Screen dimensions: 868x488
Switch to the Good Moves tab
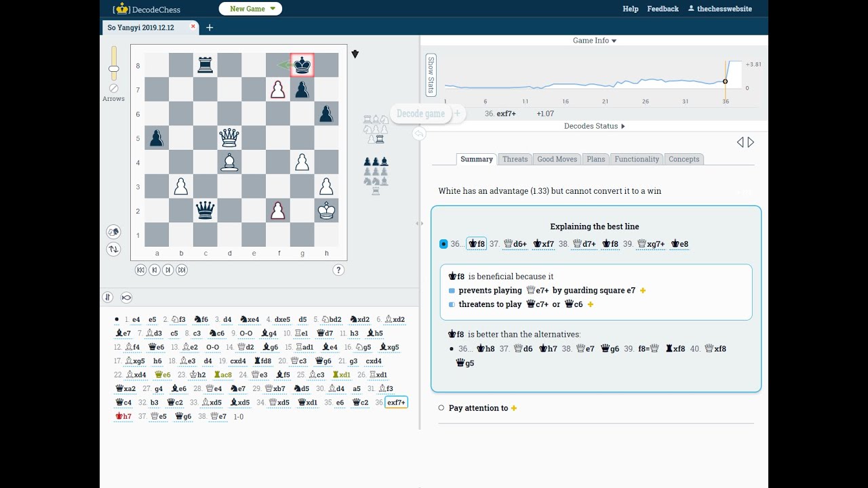click(557, 159)
